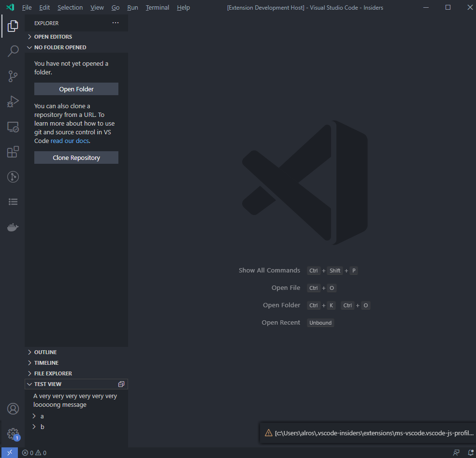Image resolution: width=476 pixels, height=458 pixels.
Task: Open the Terminal menu
Action: pos(157,7)
